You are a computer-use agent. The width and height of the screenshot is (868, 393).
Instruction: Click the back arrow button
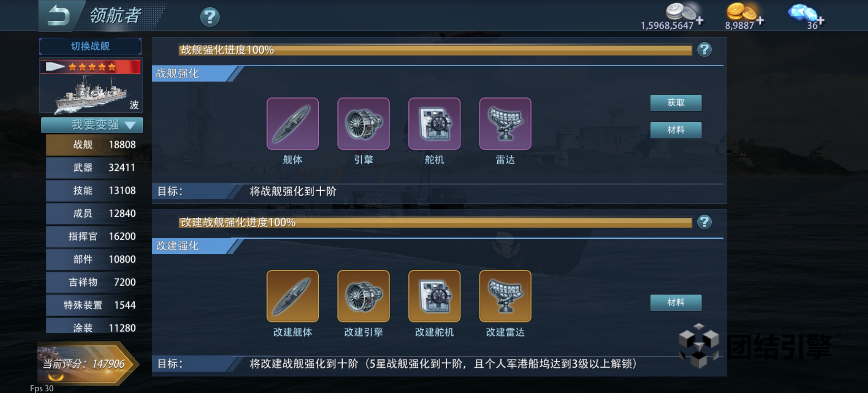coord(59,16)
